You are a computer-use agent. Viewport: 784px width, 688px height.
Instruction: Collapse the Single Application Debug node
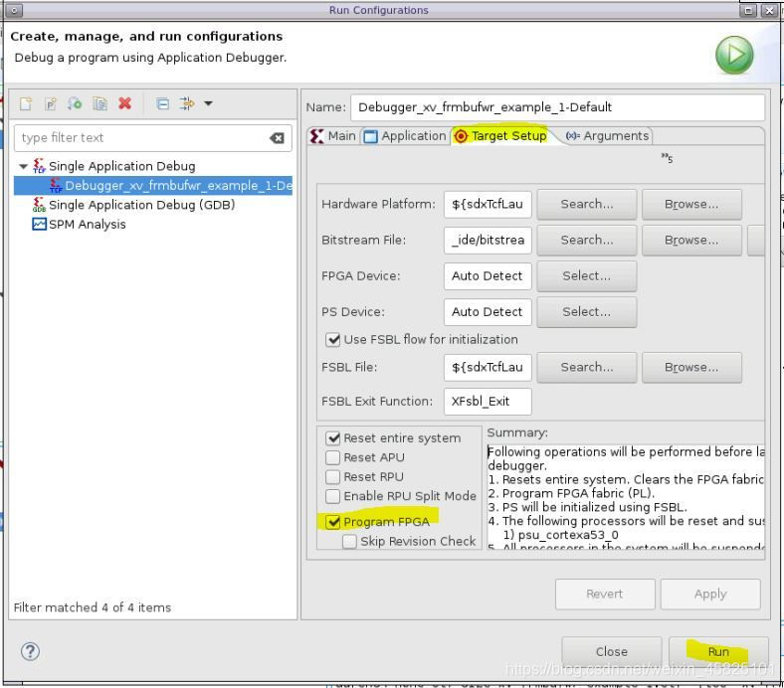coord(23,166)
